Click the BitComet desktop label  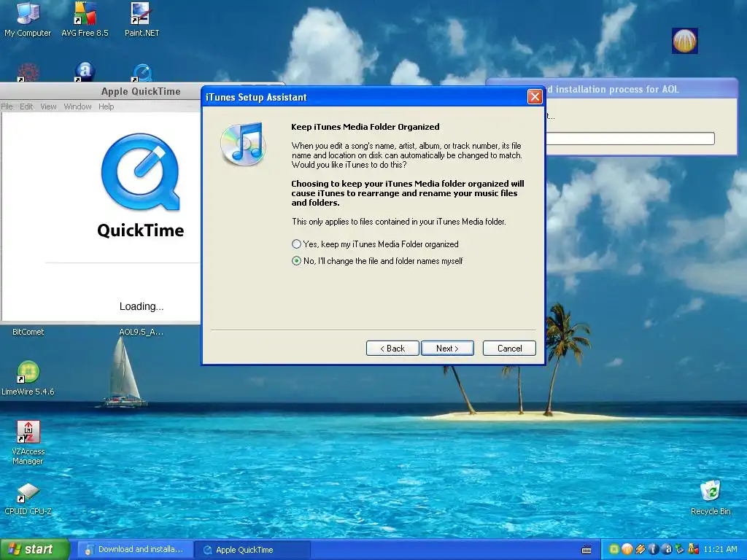(x=28, y=332)
